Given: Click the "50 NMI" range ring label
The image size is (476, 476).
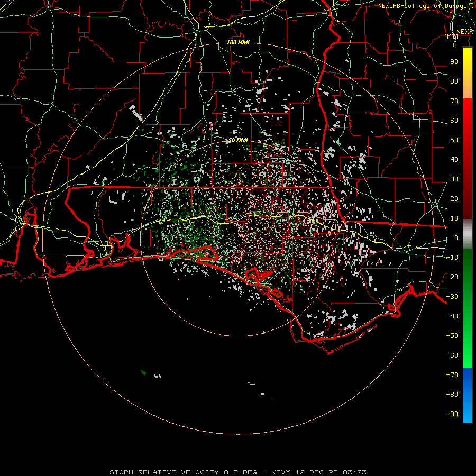Looking at the screenshot, I should (238, 140).
